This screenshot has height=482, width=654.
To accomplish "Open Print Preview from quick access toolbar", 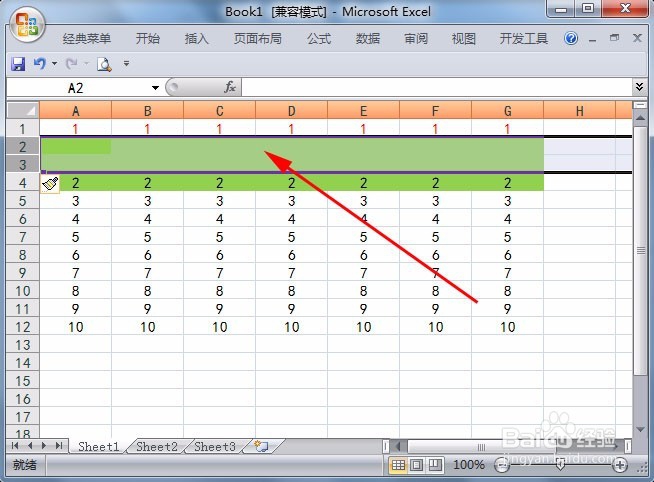I will pos(104,64).
